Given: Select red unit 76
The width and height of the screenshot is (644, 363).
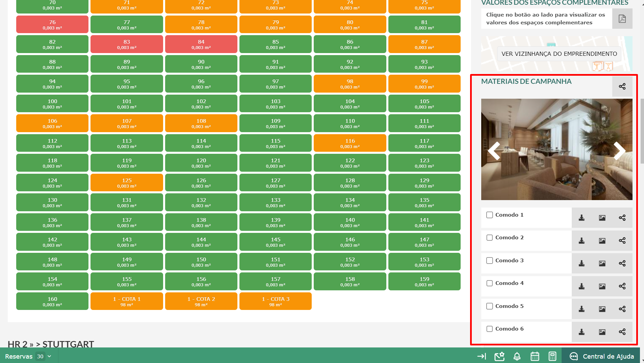Looking at the screenshot, I should tap(52, 24).
